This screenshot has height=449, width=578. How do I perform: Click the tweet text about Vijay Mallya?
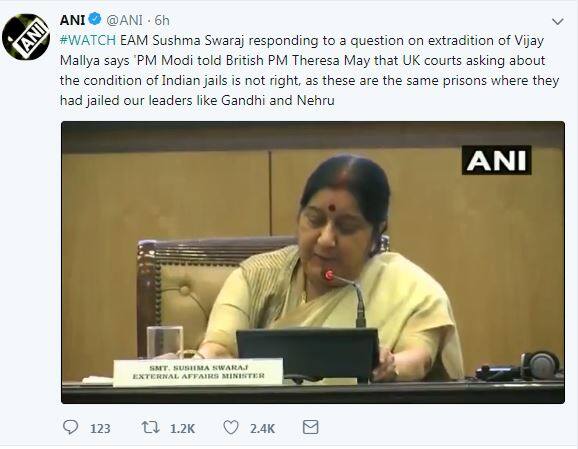(x=309, y=70)
